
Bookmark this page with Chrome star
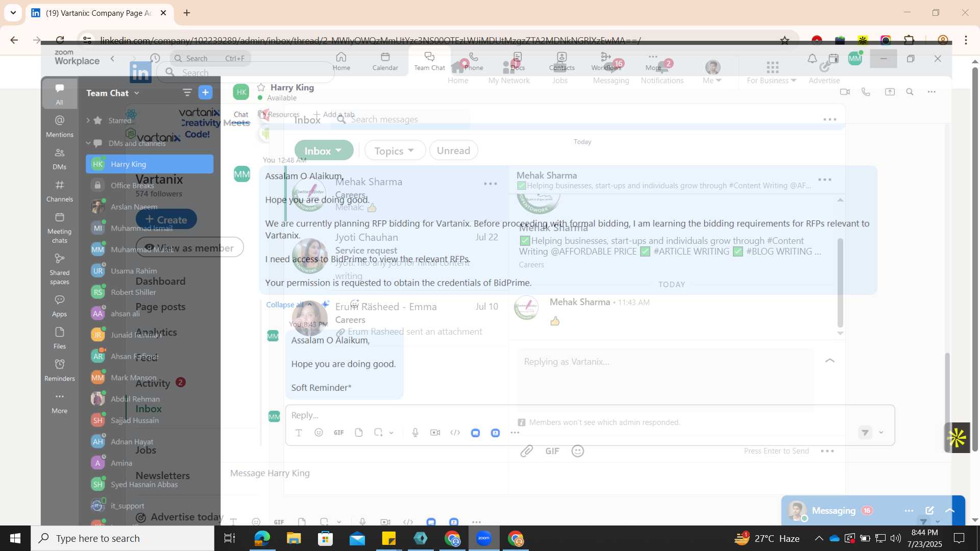pos(785,40)
